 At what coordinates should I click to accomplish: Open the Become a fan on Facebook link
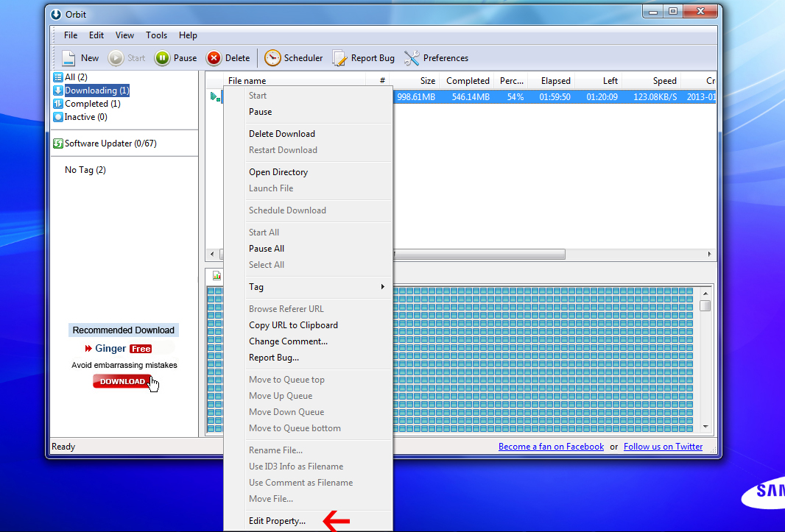[552, 447]
